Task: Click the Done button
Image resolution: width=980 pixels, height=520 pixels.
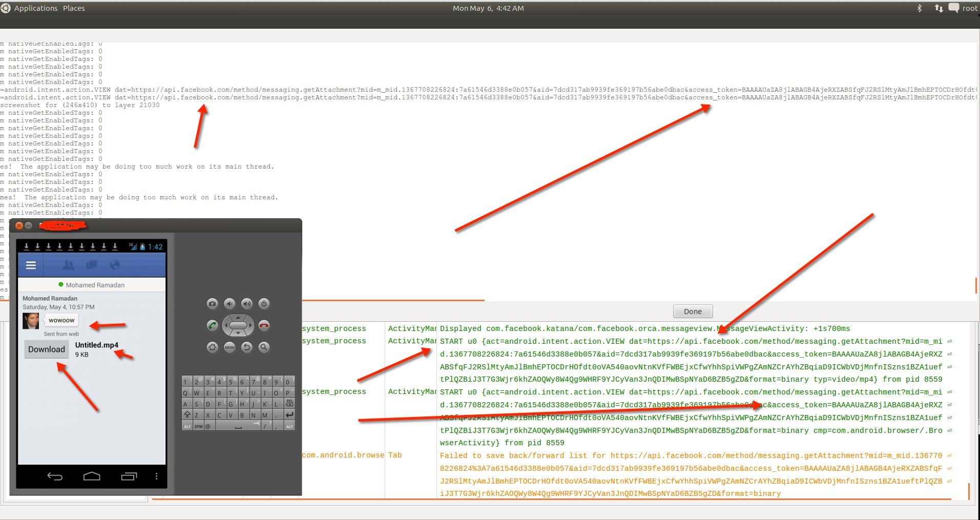Action: pyautogui.click(x=693, y=311)
